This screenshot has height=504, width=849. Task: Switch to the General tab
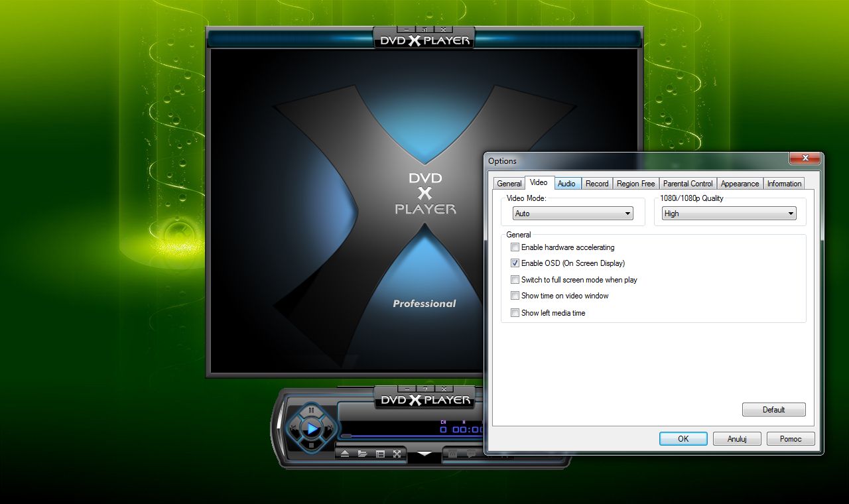coord(509,184)
